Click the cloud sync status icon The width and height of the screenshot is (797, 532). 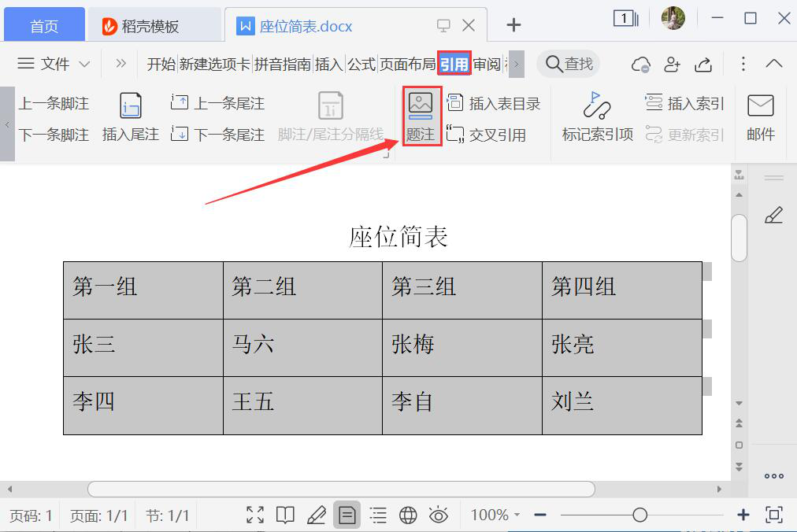tap(640, 65)
